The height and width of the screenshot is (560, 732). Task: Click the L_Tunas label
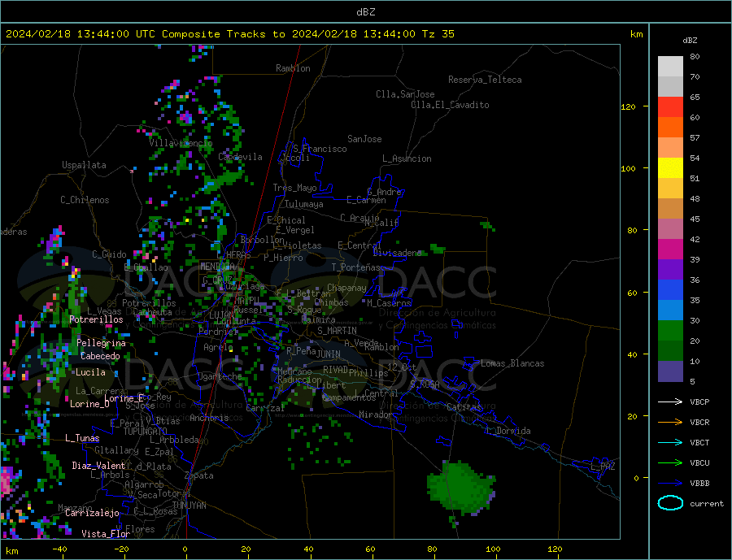click(82, 438)
